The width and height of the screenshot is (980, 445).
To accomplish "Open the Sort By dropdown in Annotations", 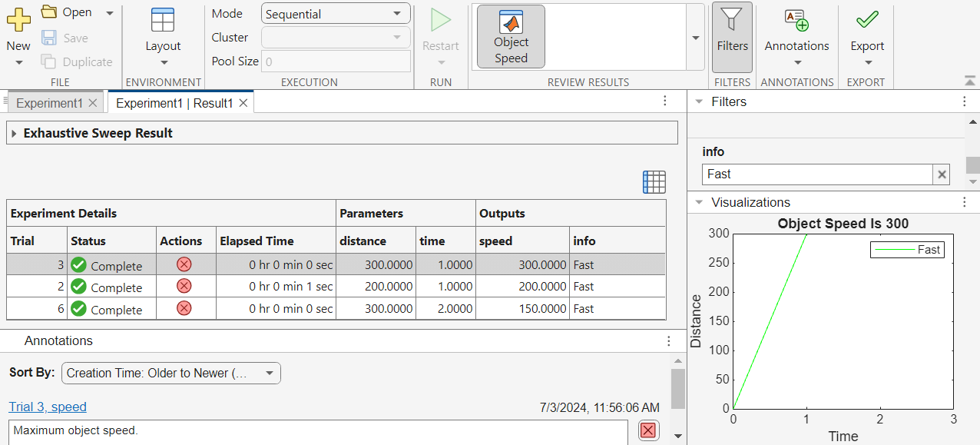I will tap(171, 374).
